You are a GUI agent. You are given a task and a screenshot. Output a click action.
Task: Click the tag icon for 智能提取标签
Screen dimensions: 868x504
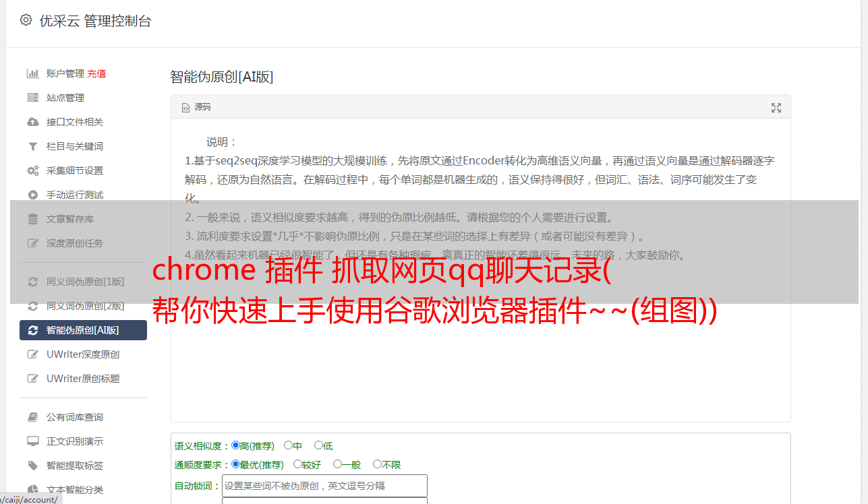[32, 466]
